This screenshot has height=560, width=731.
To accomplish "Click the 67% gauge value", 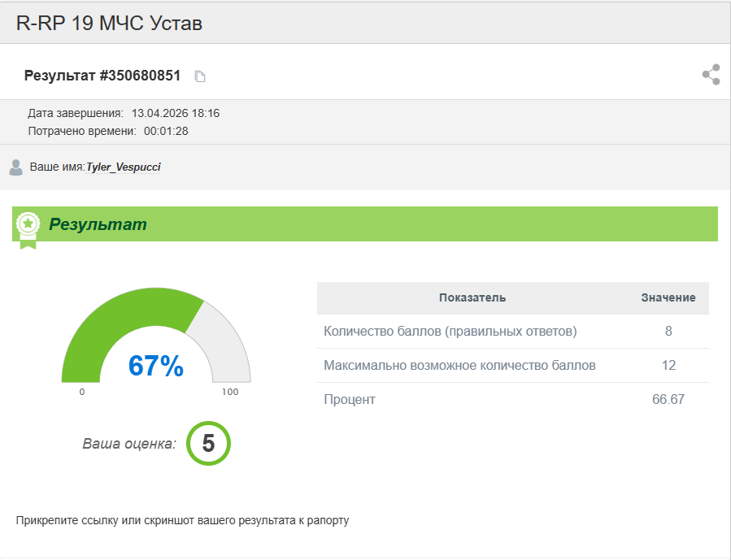I will pyautogui.click(x=156, y=367).
